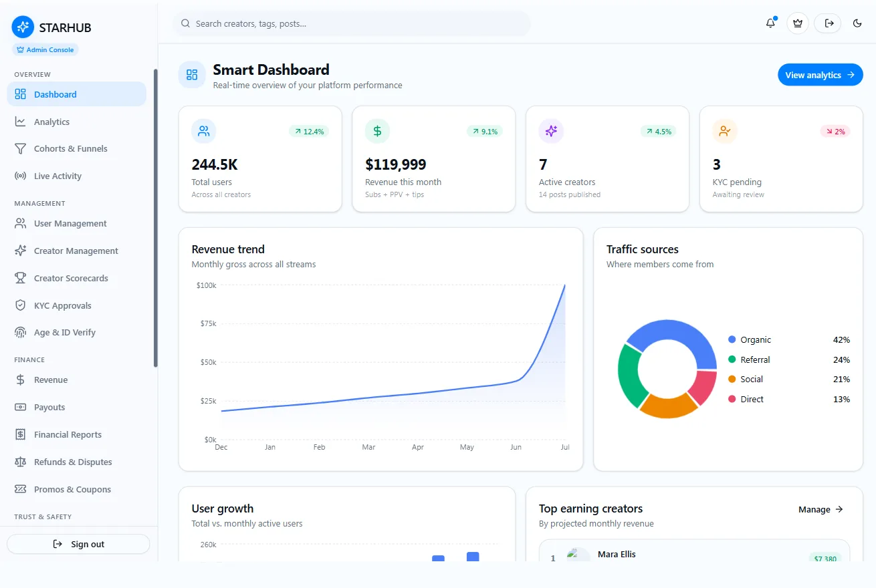Click the Total users people icon

coord(204,131)
